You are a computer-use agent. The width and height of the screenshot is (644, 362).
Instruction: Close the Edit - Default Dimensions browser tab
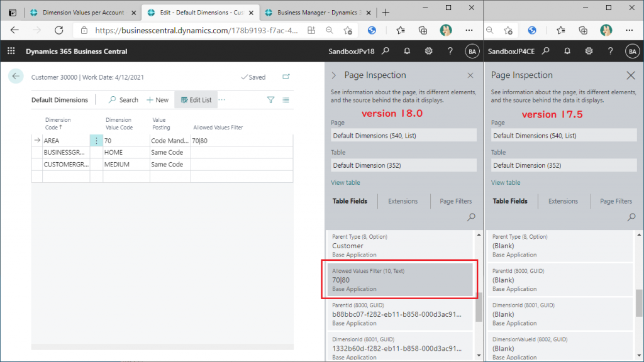pos(251,13)
